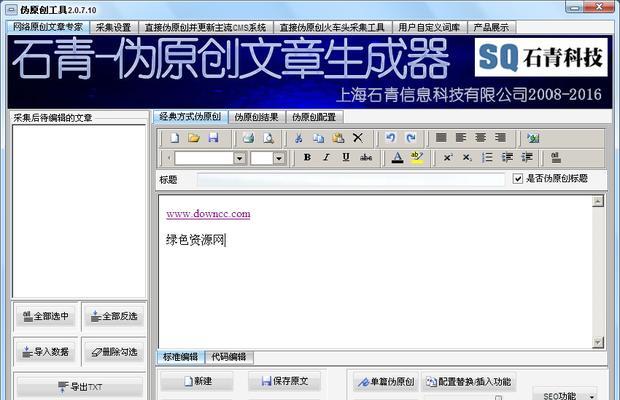Cut selection with the scissors icon
Image resolution: width=620 pixels, height=400 pixels.
(299, 138)
